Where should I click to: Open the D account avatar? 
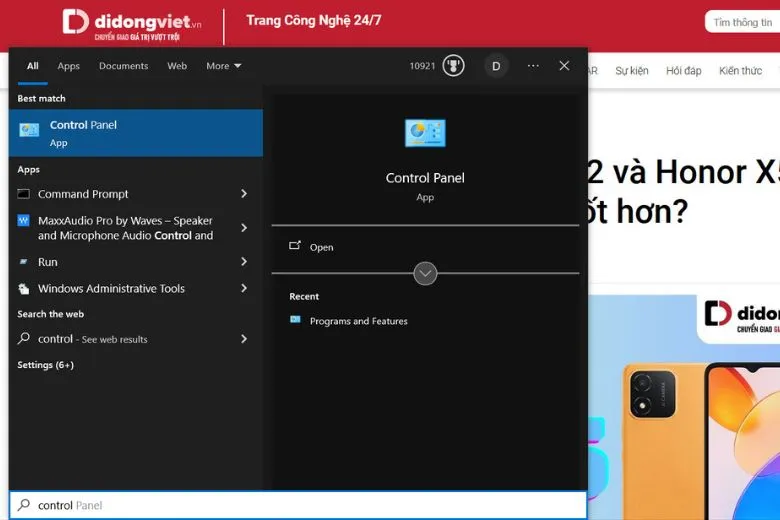(x=496, y=66)
